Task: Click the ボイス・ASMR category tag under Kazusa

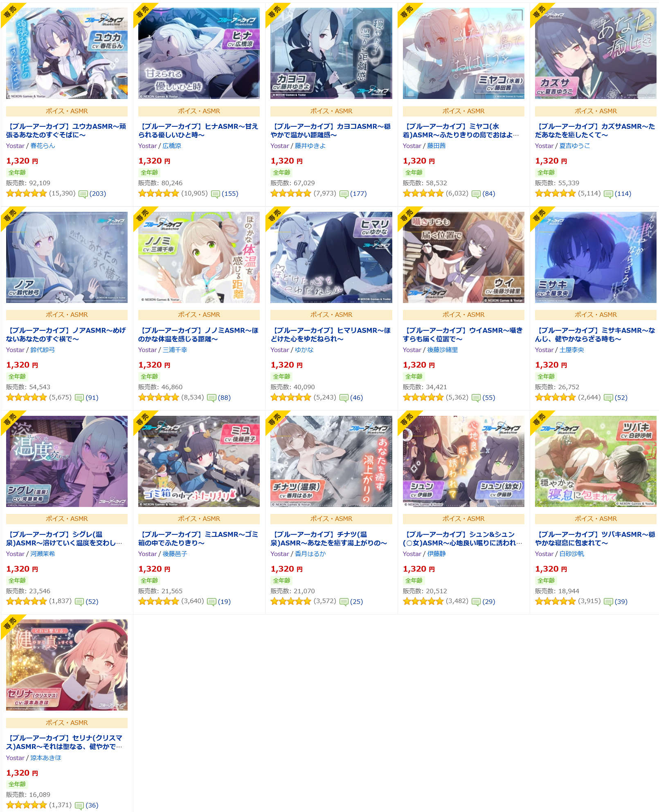Action: point(596,111)
